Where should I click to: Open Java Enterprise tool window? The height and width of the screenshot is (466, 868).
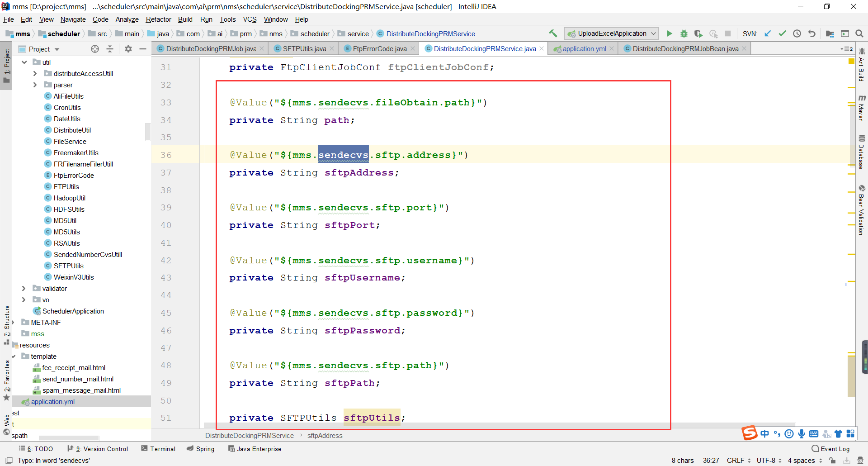[255, 449]
